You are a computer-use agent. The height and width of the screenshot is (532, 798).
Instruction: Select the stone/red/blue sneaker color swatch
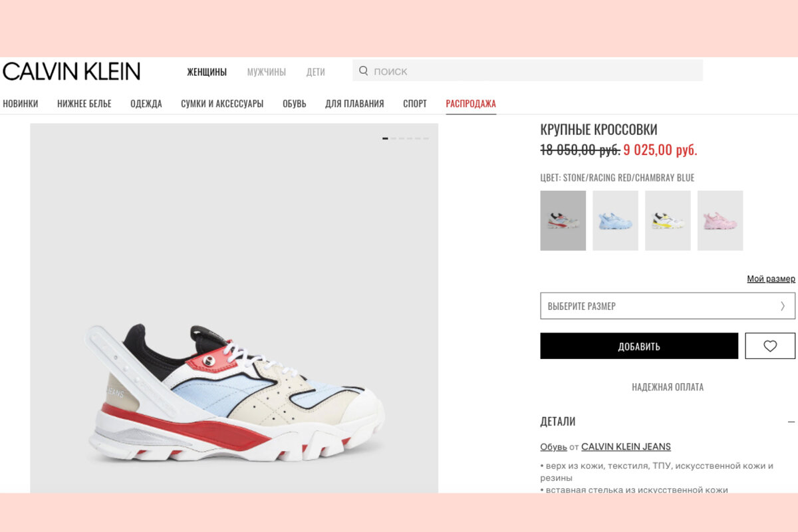[x=563, y=221]
